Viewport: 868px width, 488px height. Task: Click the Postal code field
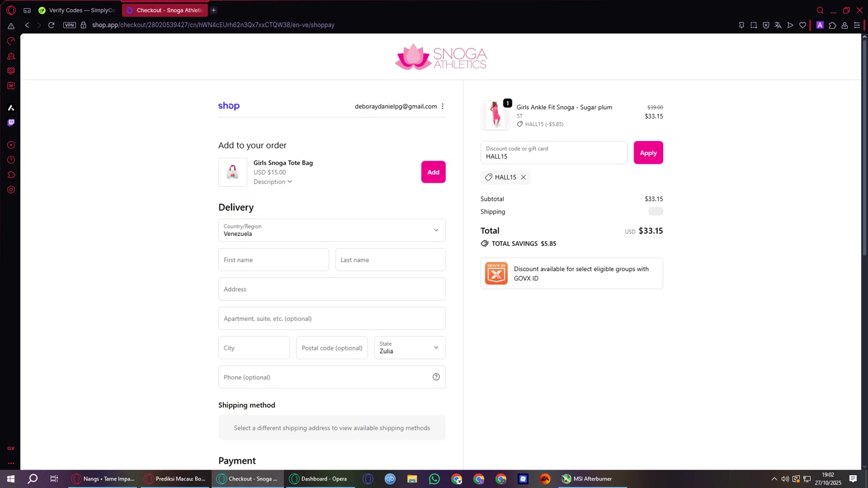click(332, 347)
